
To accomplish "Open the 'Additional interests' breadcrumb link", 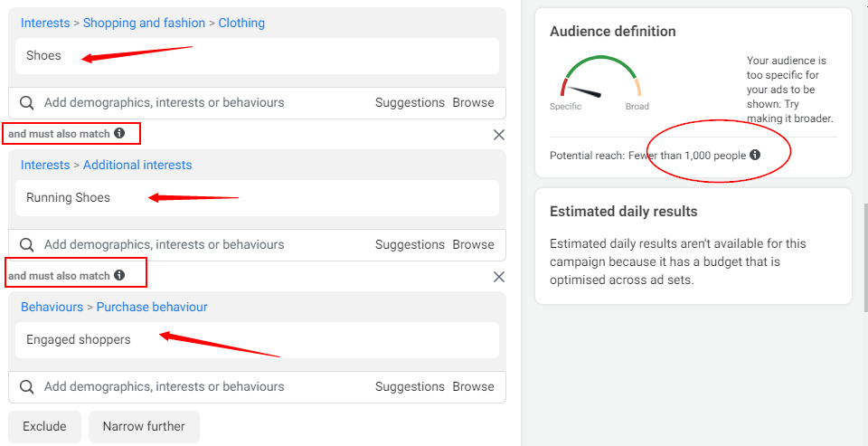I will 137,166.
